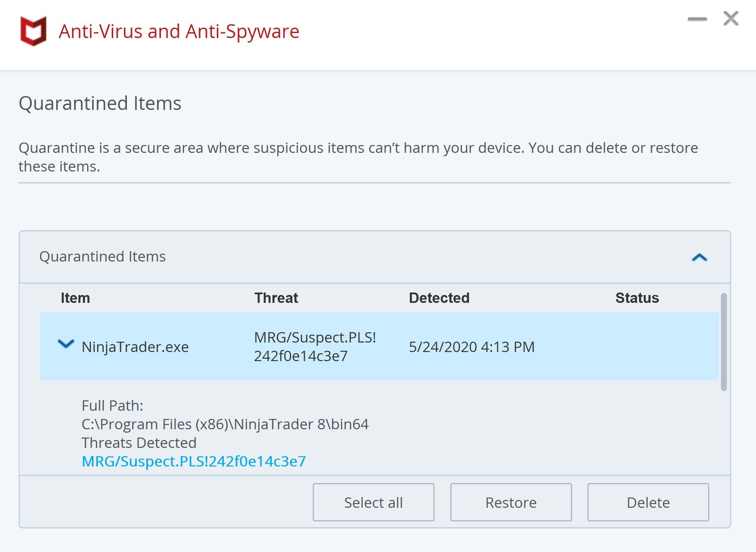Open the MRG/Suspect.PLS!242f0e14c3e7 threat link
This screenshot has width=756, height=552.
click(194, 462)
